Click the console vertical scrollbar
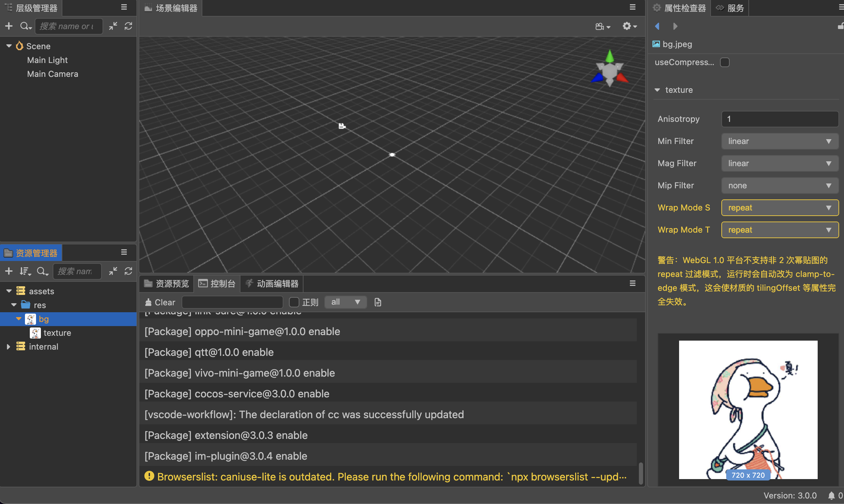844x504 pixels. pyautogui.click(x=641, y=473)
